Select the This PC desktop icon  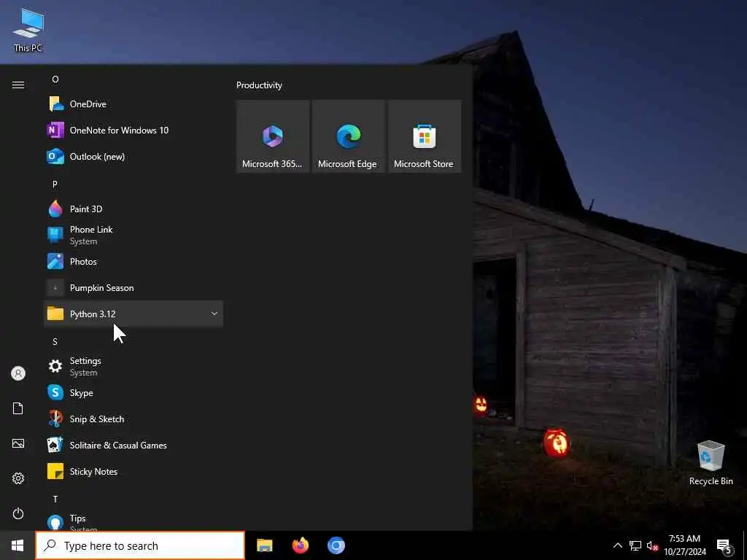pos(28,30)
